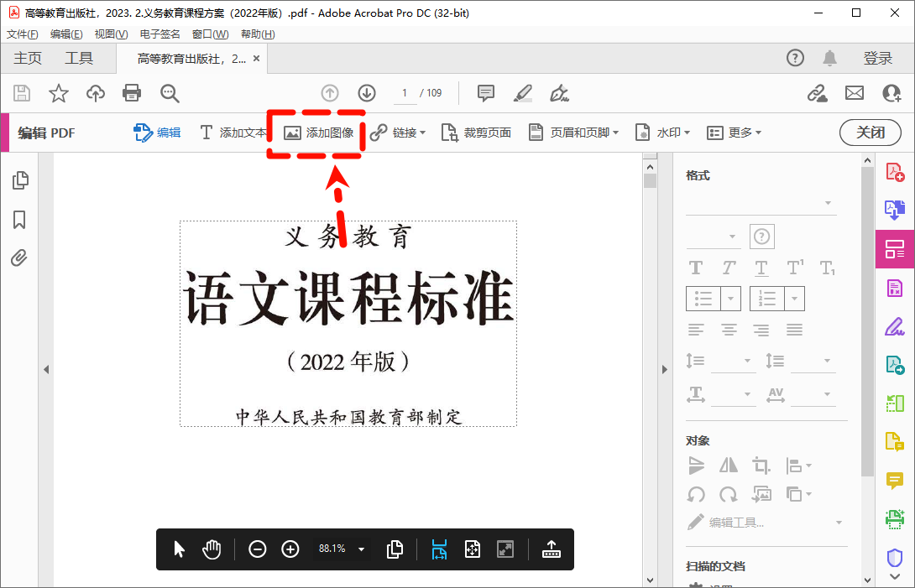Click the Protect shield tool in right rail
The height and width of the screenshot is (588, 915).
tap(895, 558)
